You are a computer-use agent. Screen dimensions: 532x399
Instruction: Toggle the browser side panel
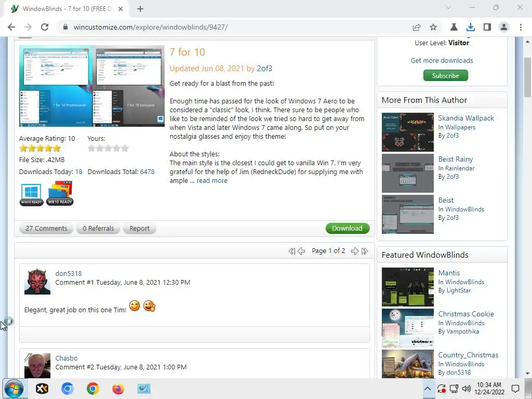pyautogui.click(x=487, y=27)
